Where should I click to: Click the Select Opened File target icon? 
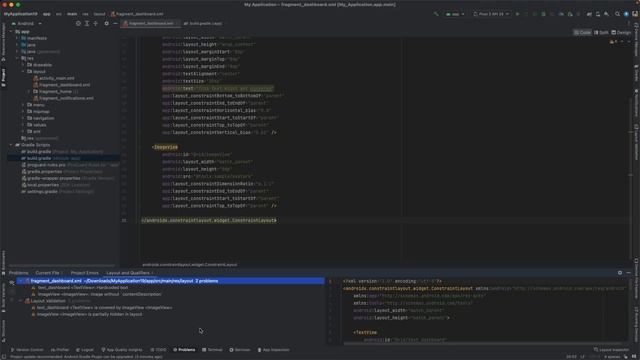[78, 24]
